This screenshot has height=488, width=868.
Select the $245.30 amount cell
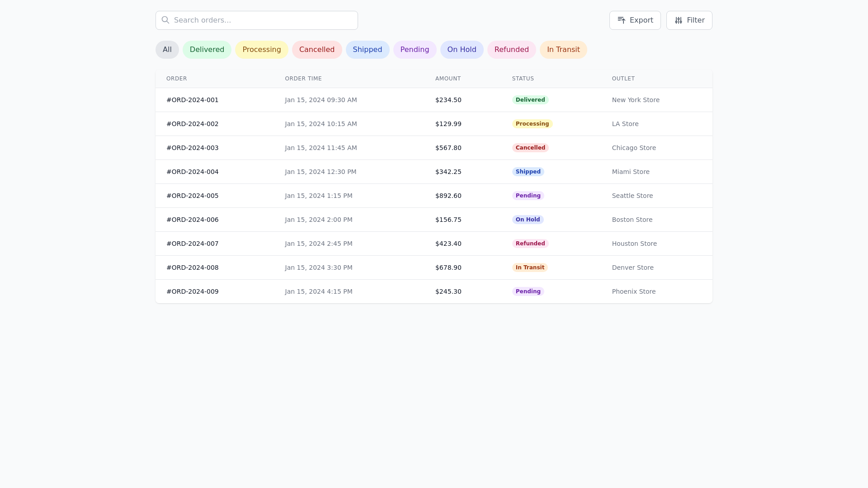tap(448, 291)
